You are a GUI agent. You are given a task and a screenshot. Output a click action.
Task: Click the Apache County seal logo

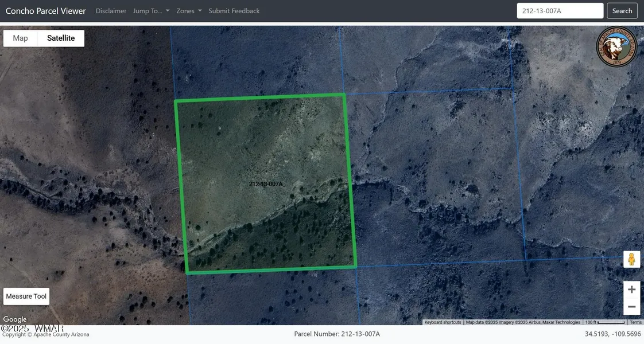pyautogui.click(x=616, y=47)
